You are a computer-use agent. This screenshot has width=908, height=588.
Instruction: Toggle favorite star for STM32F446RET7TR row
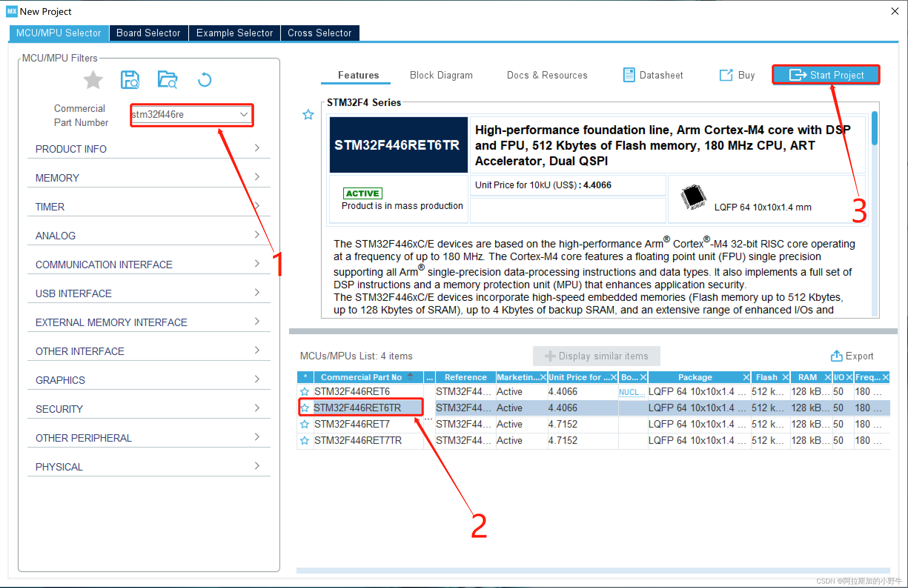click(304, 441)
